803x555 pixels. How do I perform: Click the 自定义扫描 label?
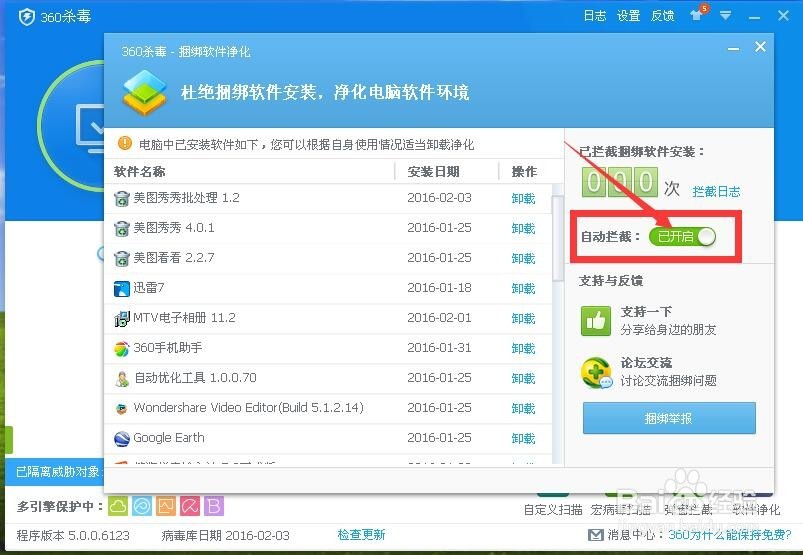(553, 510)
